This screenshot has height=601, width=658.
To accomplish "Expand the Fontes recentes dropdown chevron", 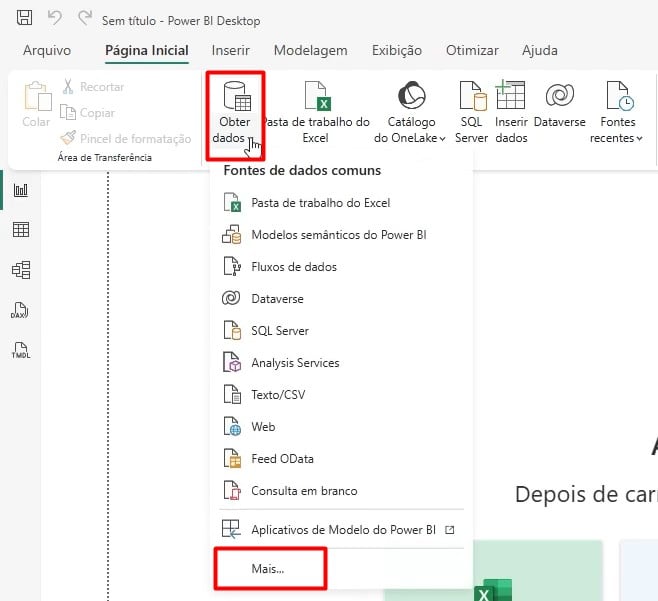I will pos(639,138).
